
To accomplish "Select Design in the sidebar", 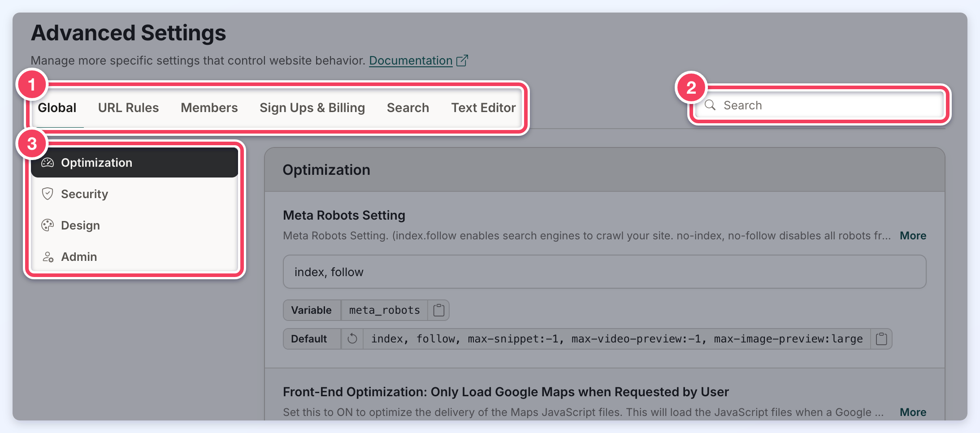I will (134, 225).
